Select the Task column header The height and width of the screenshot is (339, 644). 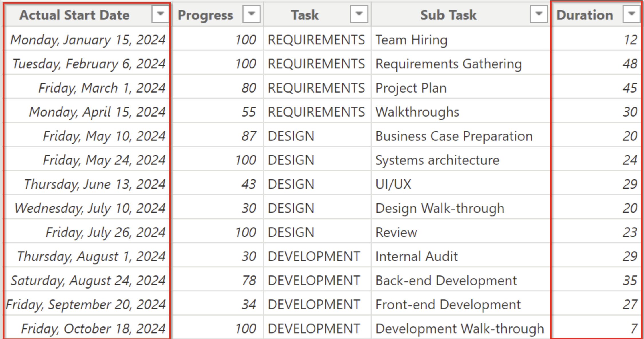point(305,15)
